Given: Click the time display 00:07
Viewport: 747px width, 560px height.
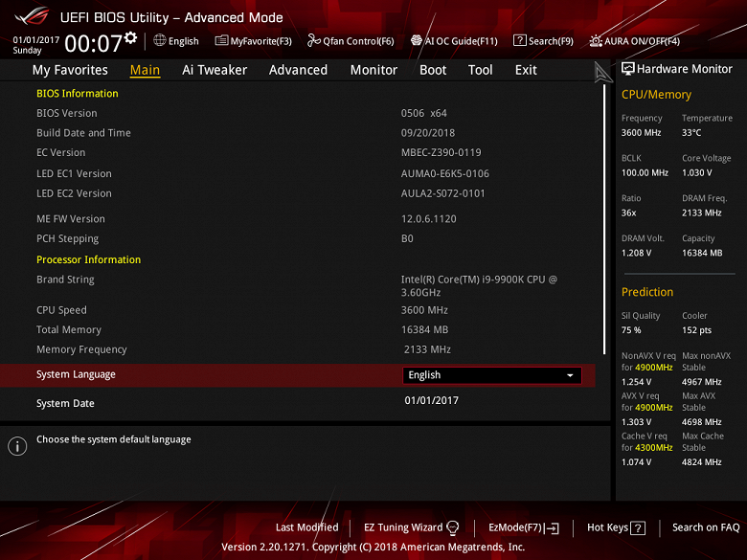Looking at the screenshot, I should tap(94, 43).
